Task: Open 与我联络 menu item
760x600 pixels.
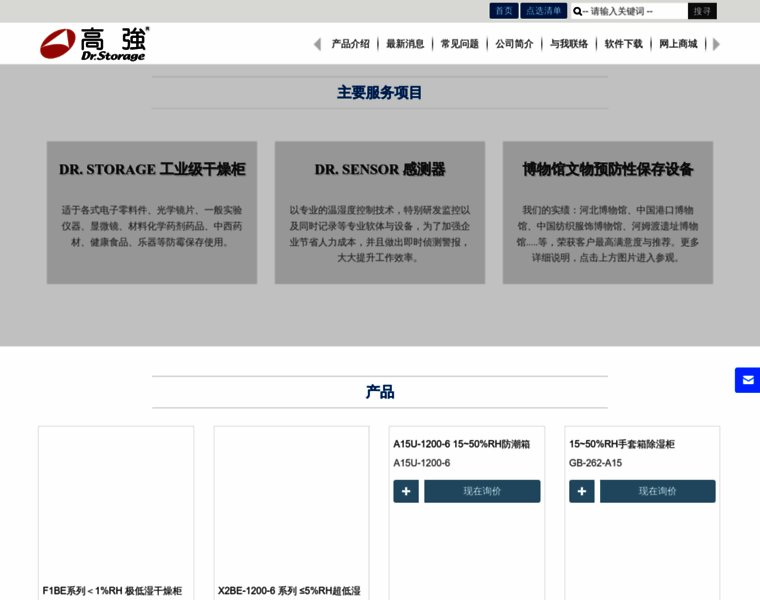Action: [x=569, y=44]
